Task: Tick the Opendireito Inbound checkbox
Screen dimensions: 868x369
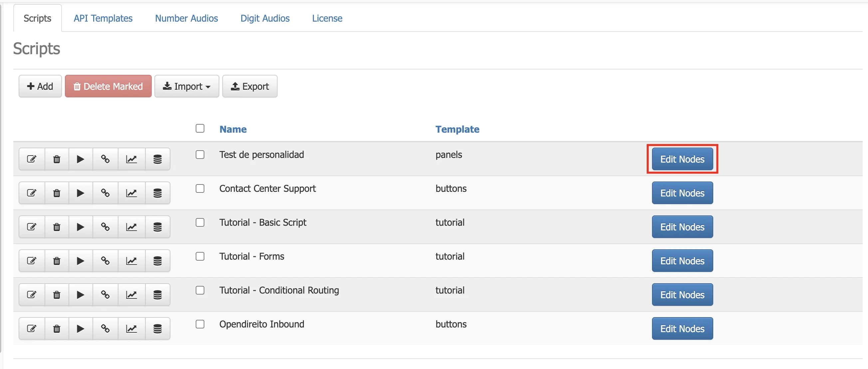Action: coord(200,324)
